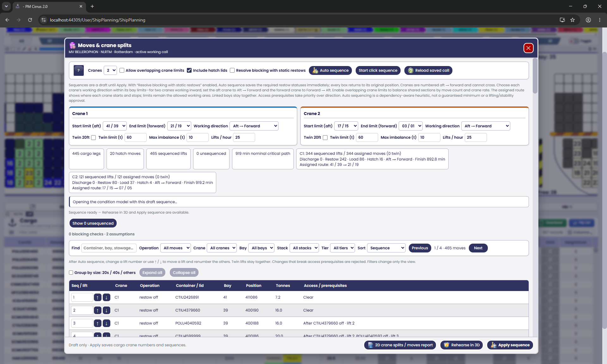The height and width of the screenshot is (364, 607).
Task: Click Collapse all button
Action: coord(184,273)
